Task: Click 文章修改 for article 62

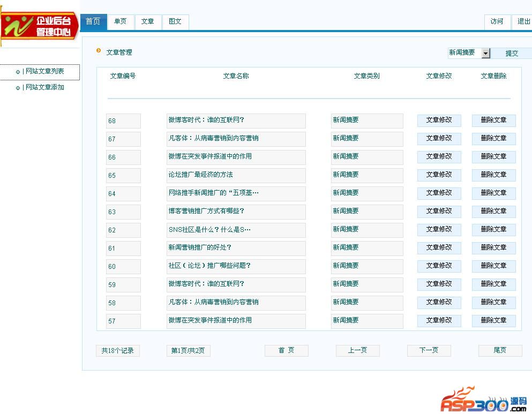Action: (x=439, y=230)
